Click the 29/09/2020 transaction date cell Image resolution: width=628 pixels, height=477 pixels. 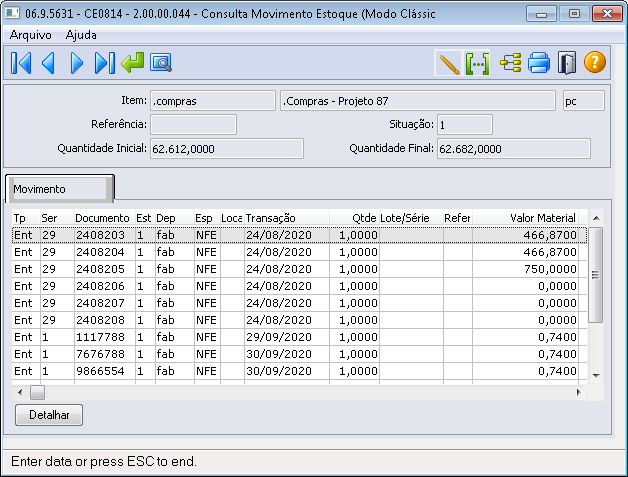point(287,337)
